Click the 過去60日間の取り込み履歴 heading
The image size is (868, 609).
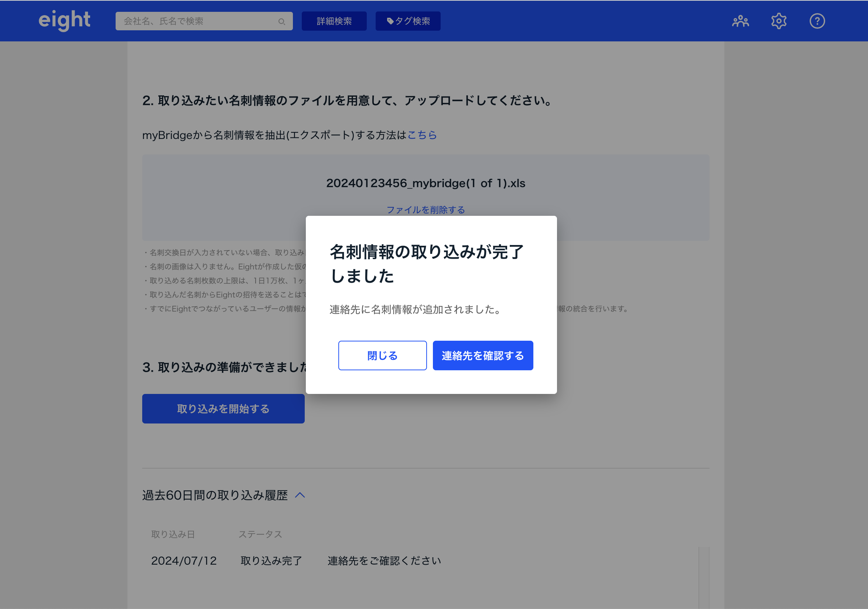215,495
